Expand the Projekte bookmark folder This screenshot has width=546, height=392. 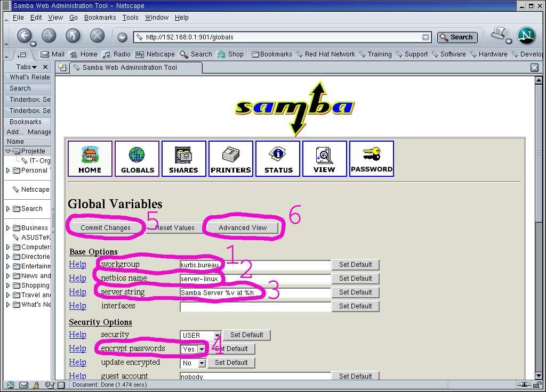tap(8, 151)
